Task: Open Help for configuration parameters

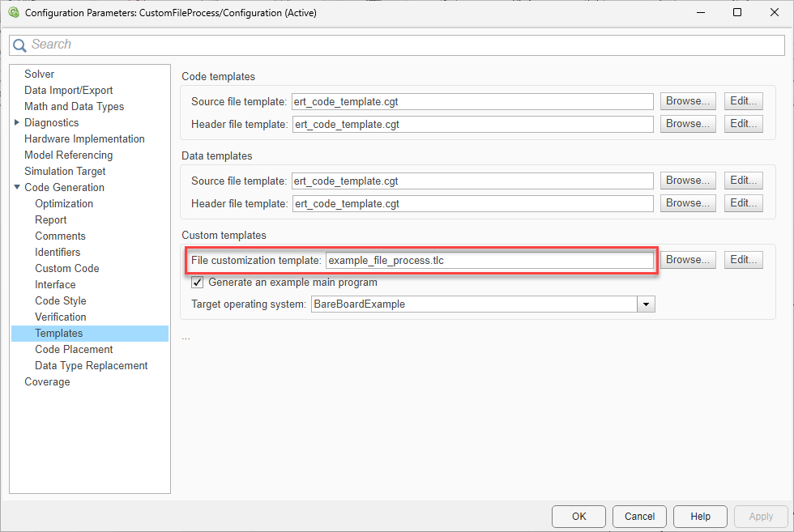Action: [x=700, y=517]
